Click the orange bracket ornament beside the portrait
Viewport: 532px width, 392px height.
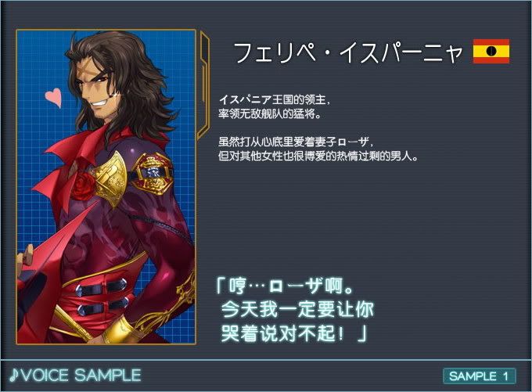coord(204,85)
